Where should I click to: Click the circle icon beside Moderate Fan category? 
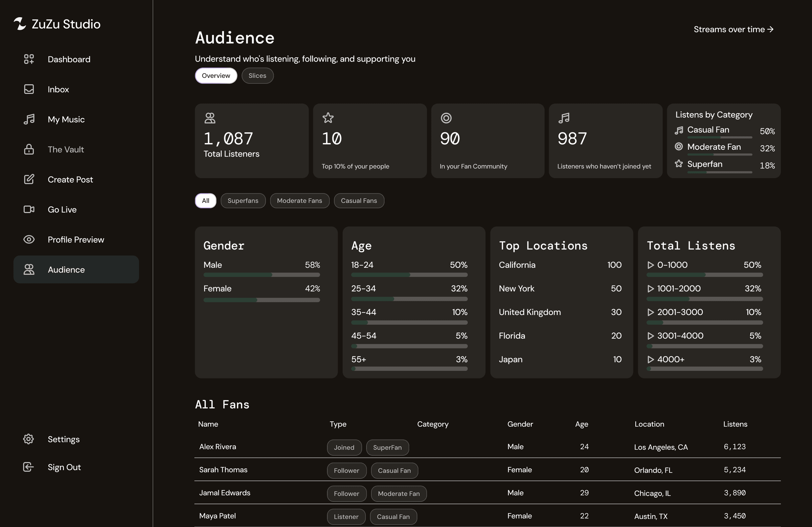pyautogui.click(x=679, y=147)
